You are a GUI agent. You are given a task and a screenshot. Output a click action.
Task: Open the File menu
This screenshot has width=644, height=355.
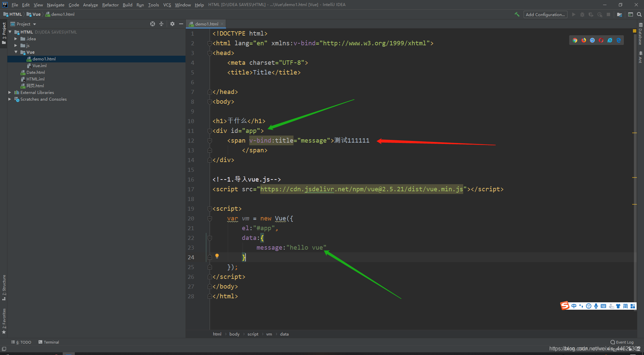(15, 5)
